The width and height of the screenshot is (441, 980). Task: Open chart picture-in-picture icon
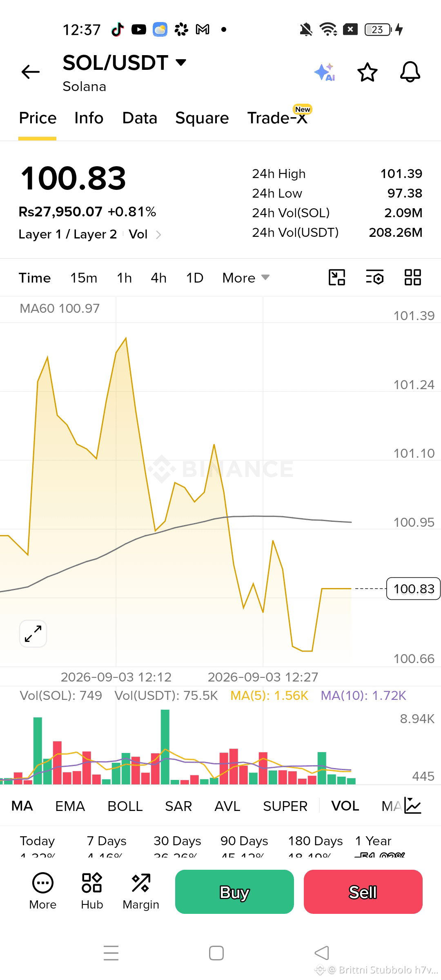coord(337,277)
